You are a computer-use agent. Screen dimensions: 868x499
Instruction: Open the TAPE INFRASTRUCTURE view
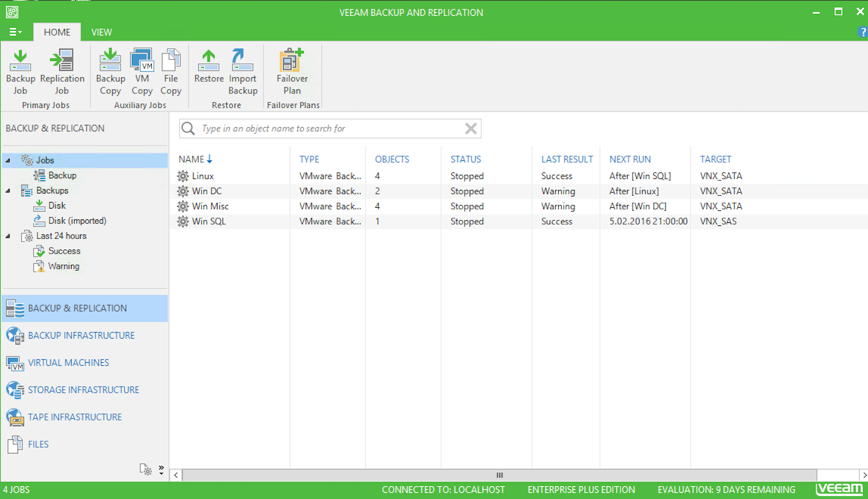tap(85, 416)
